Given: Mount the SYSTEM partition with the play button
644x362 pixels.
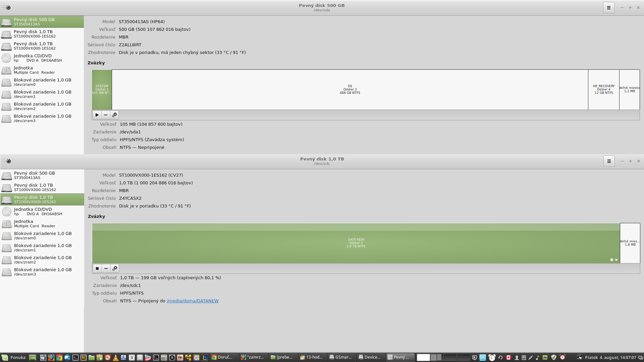Looking at the screenshot, I should pyautogui.click(x=97, y=115).
